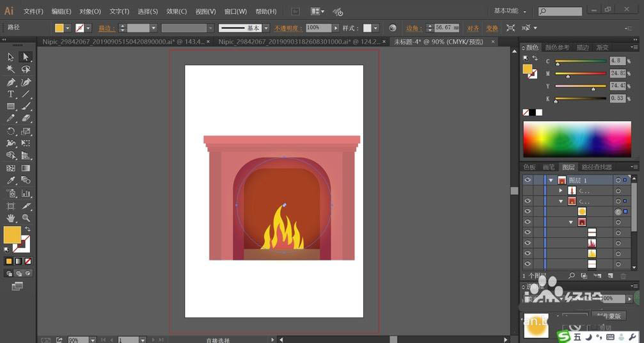Open the stroke color dropdown in control bar
Screen dimensions: 644x343
pos(88,28)
